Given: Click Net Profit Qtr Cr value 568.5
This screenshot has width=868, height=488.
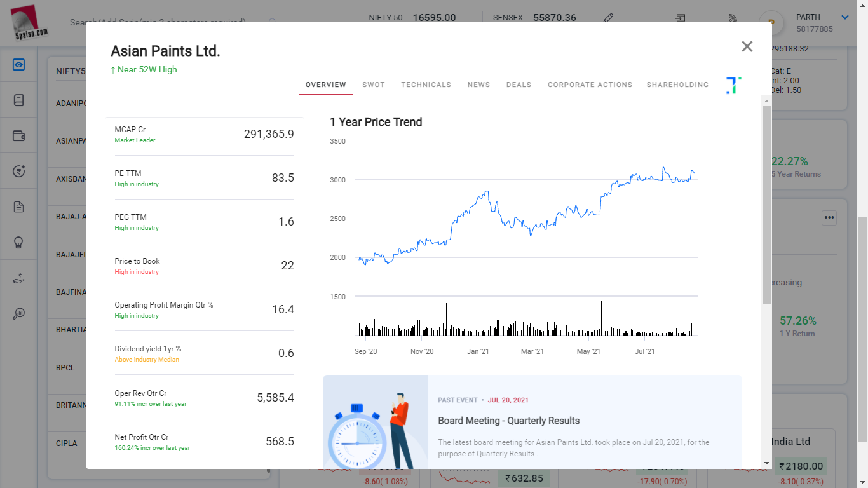Looking at the screenshot, I should (280, 442).
